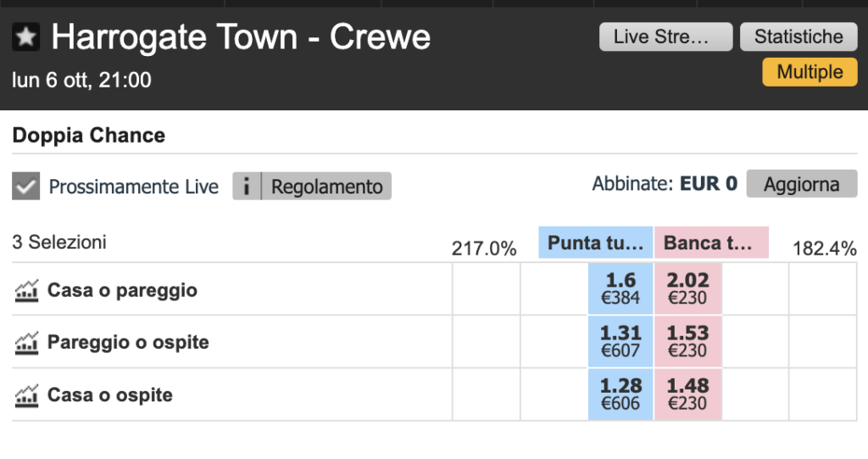Click the Casa o pareggio selection name
Viewport: 868px width, 459px height.
(122, 291)
